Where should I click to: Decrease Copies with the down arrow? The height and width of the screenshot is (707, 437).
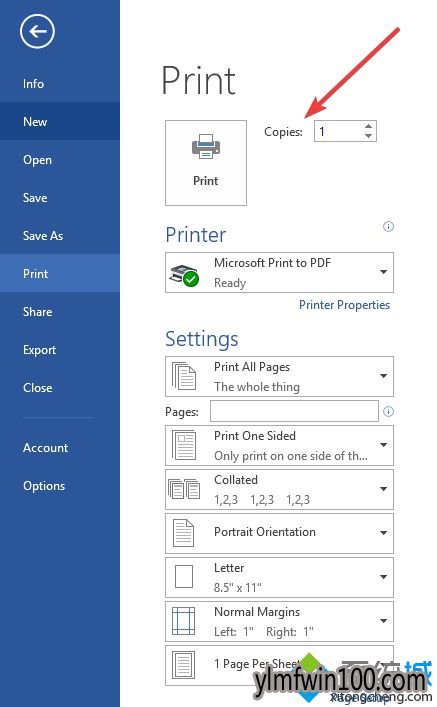coord(368,136)
